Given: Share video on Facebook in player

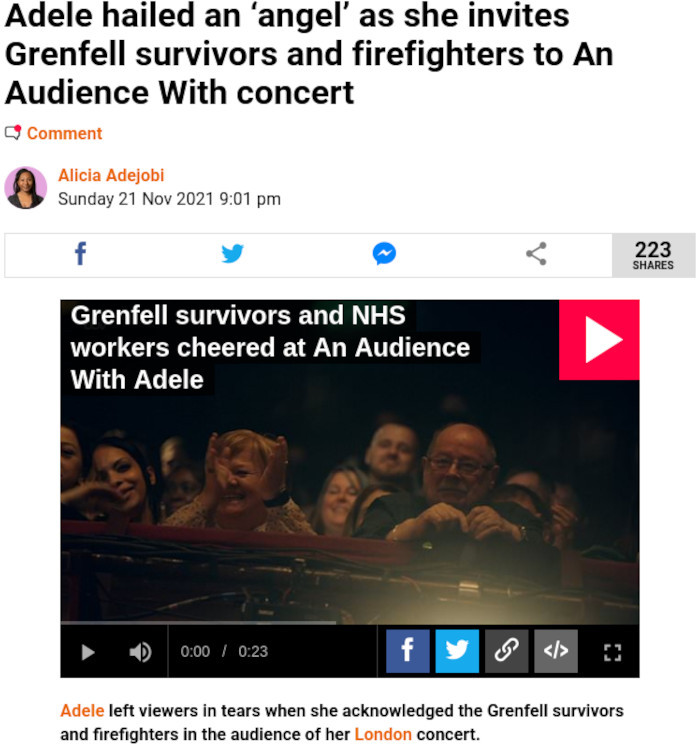Looking at the screenshot, I should click(408, 651).
